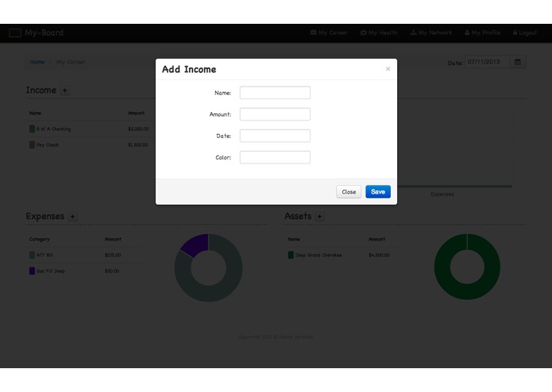Click Gas Fill Jeep purple swatch
Screen dimensions: 552x392
tap(32, 271)
